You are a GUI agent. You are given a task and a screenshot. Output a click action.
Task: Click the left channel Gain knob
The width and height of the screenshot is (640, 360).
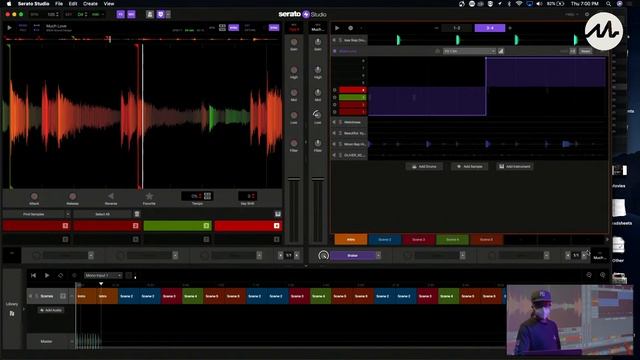point(294,42)
